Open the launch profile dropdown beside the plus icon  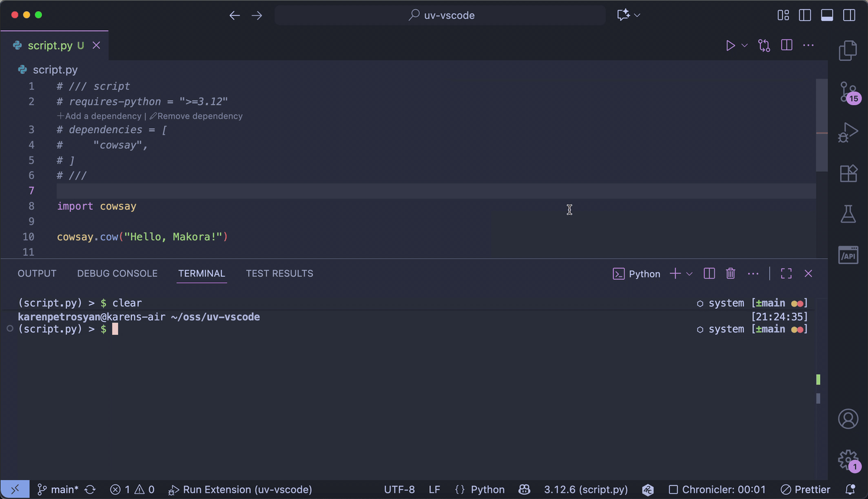[689, 273]
